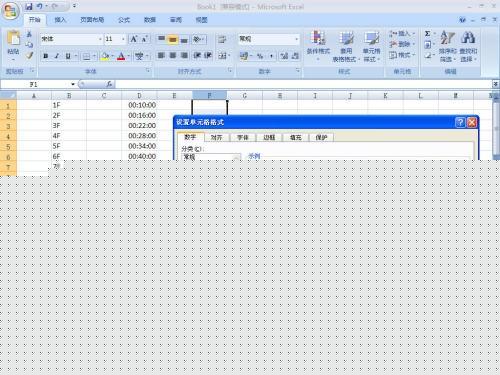Redo the action in quick access toolbar
The width and height of the screenshot is (500, 375).
click(55, 6)
